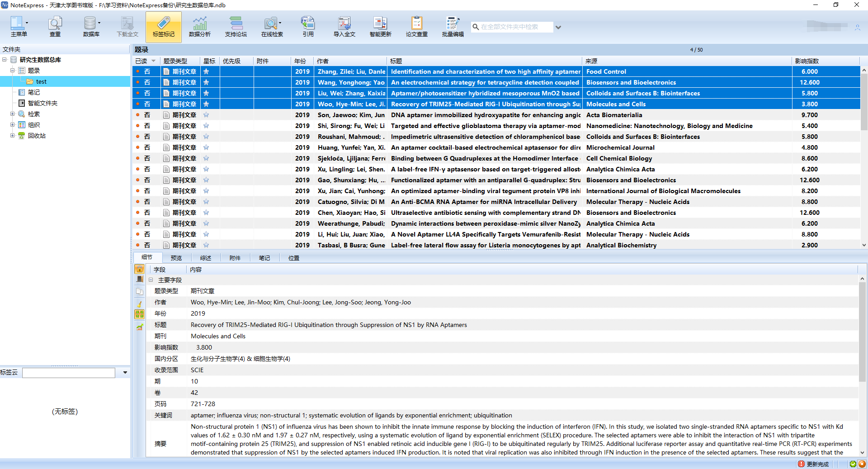Collapse the 研究生数据总库 root node
Image resolution: width=868 pixels, height=469 pixels.
pos(5,59)
